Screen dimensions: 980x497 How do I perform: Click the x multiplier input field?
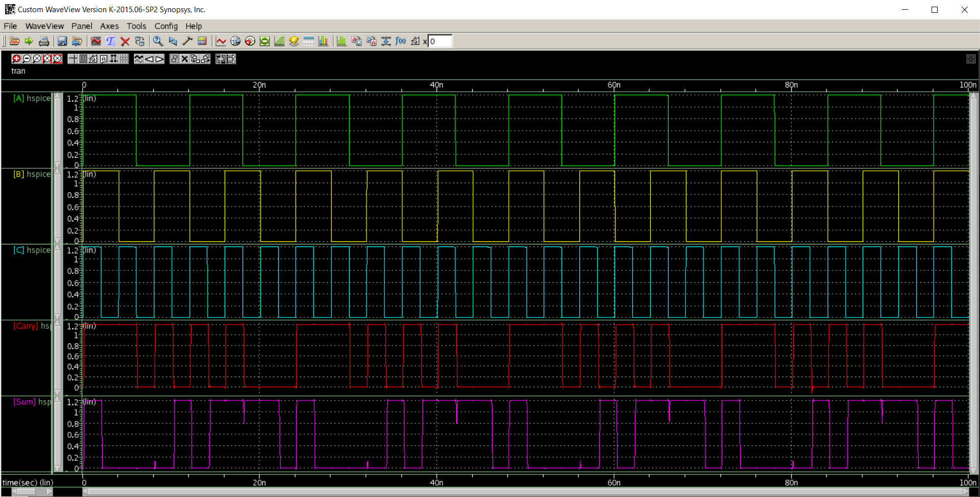(x=440, y=41)
